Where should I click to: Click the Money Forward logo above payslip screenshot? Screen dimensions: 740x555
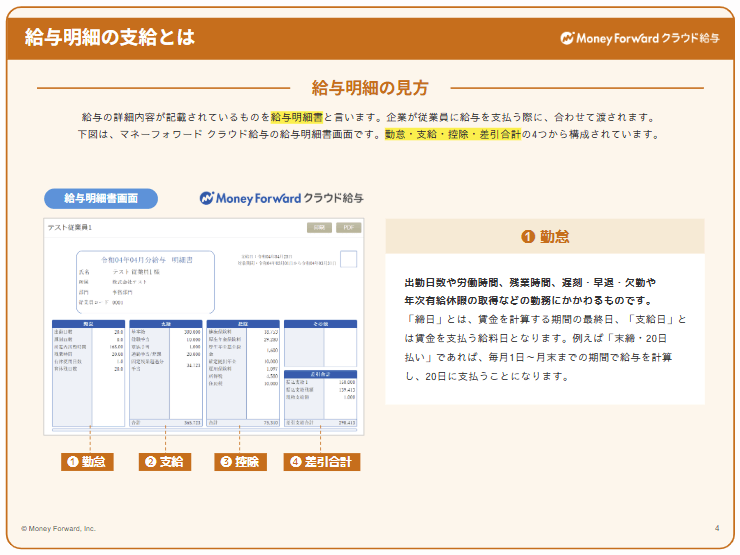tap(281, 198)
